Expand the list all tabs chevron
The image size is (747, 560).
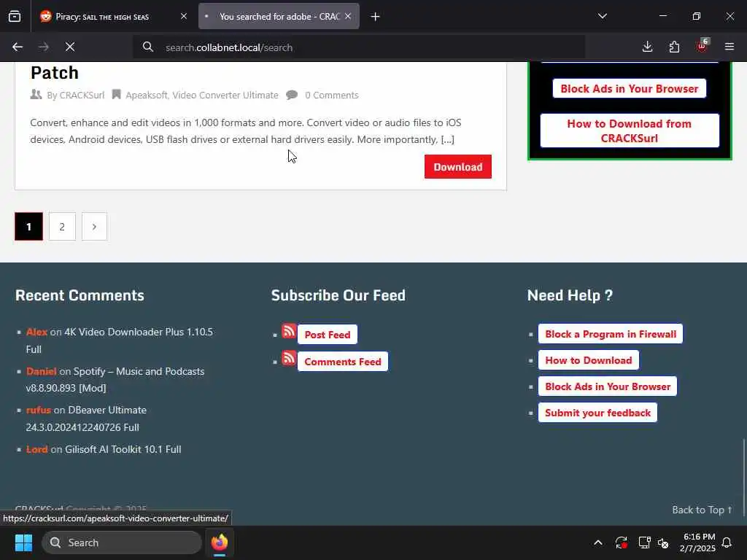tap(602, 16)
